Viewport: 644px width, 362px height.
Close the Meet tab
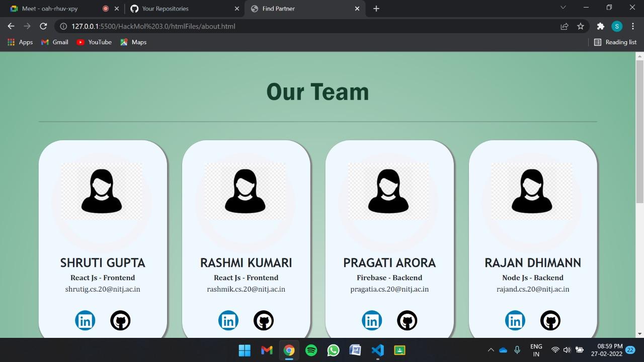(117, 9)
